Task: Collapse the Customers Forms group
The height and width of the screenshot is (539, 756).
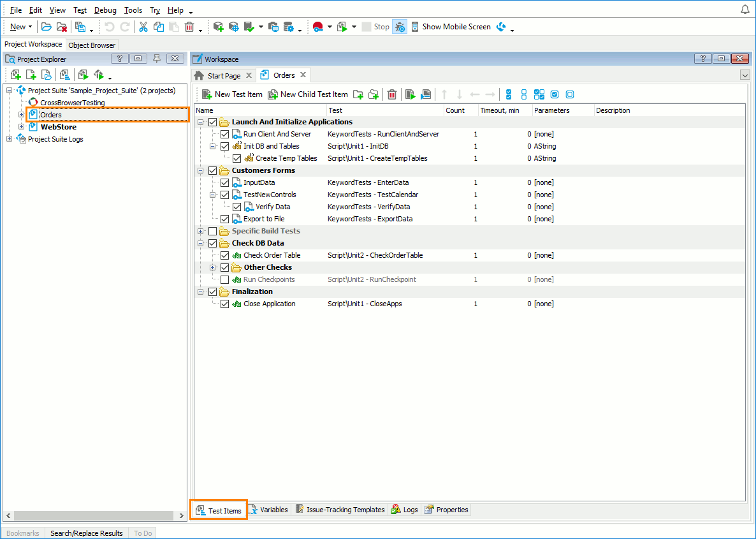Action: click(201, 170)
